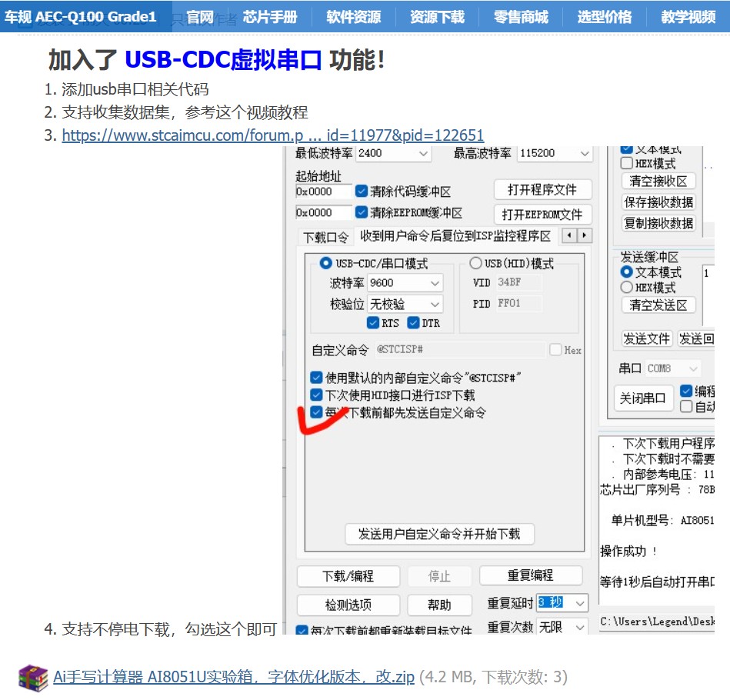Image resolution: width=730 pixels, height=700 pixels.
Task: Open the 选型价格 nav item
Action: coord(605,17)
